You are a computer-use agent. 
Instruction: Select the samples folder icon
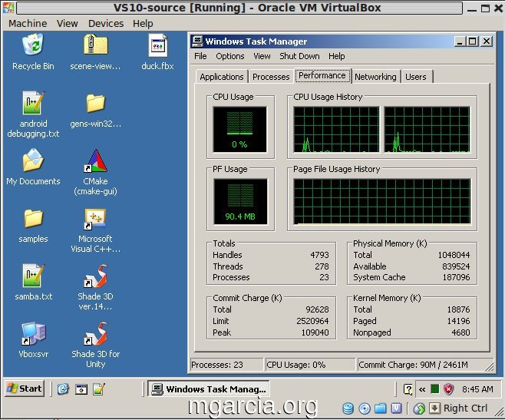click(33, 218)
